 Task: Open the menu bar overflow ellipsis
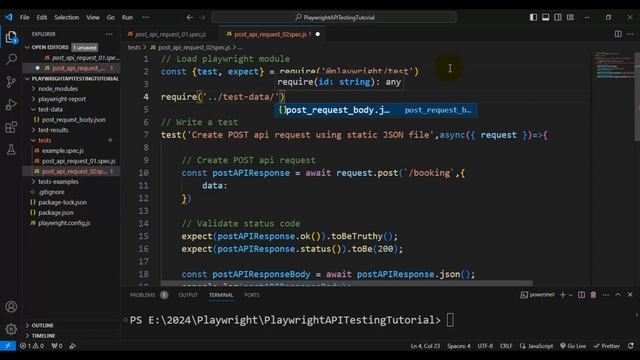pyautogui.click(x=145, y=17)
